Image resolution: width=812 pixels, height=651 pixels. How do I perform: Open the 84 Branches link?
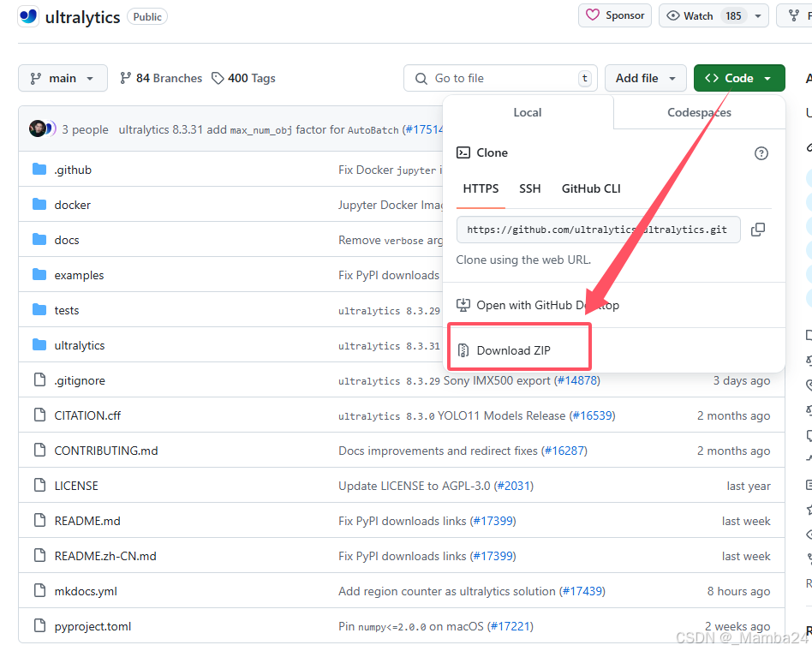[x=161, y=78]
